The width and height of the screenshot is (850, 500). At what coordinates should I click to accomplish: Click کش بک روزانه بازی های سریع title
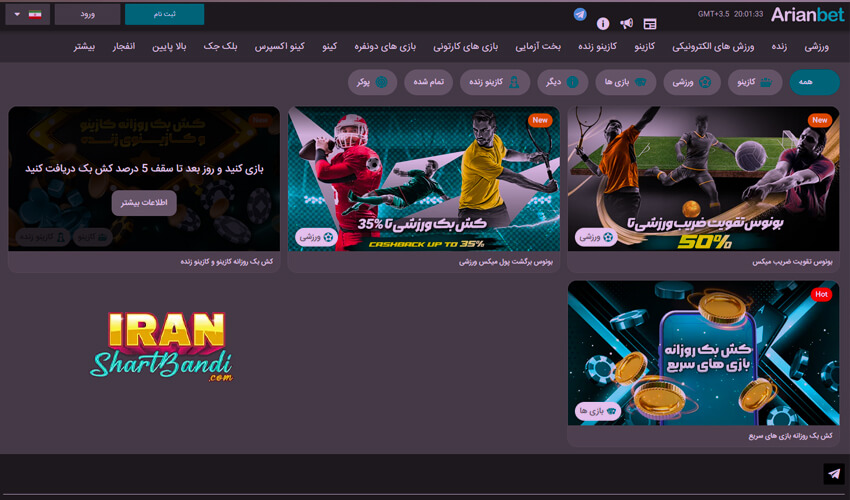pyautogui.click(x=790, y=436)
